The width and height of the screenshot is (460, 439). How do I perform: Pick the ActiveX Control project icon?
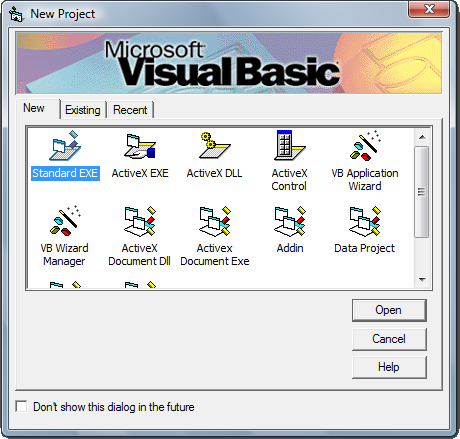289,145
